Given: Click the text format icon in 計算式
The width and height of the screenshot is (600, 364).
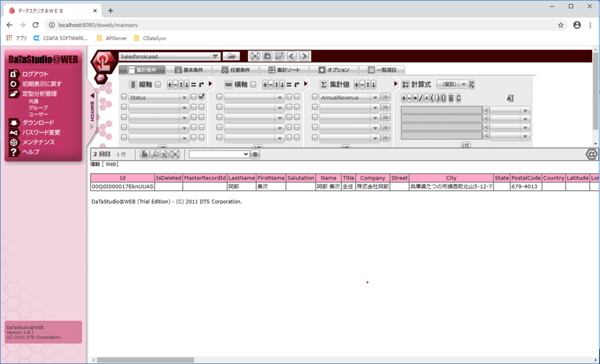Looking at the screenshot, I should [510, 98].
